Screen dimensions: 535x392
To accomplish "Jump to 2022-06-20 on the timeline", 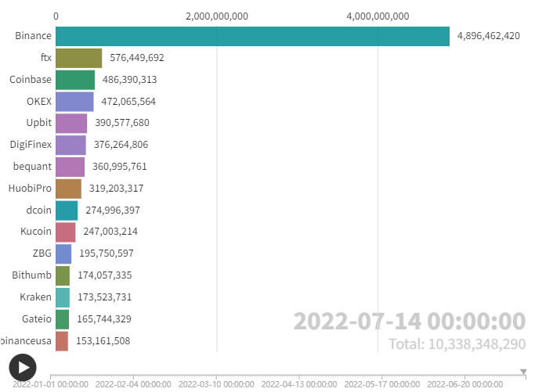I will click(x=465, y=384).
